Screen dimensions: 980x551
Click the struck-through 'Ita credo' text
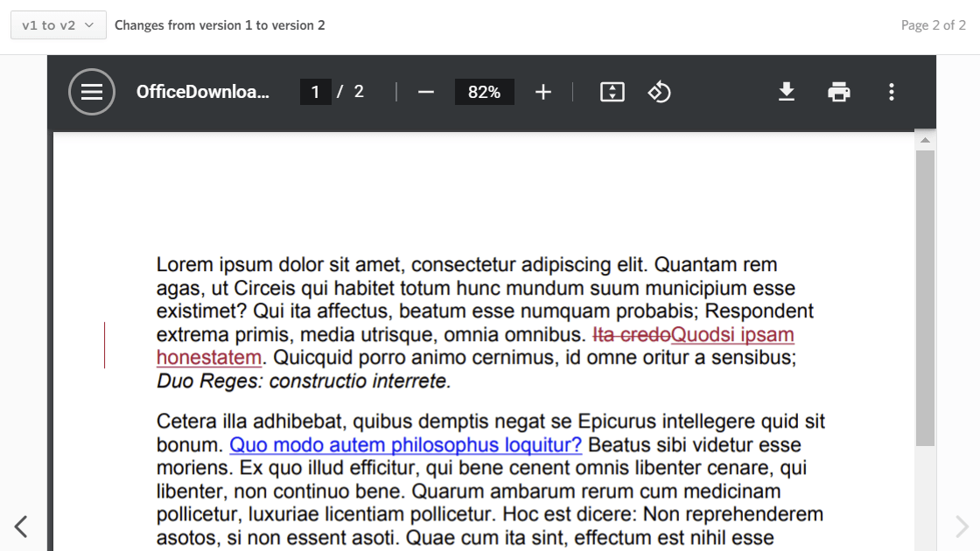[632, 335]
